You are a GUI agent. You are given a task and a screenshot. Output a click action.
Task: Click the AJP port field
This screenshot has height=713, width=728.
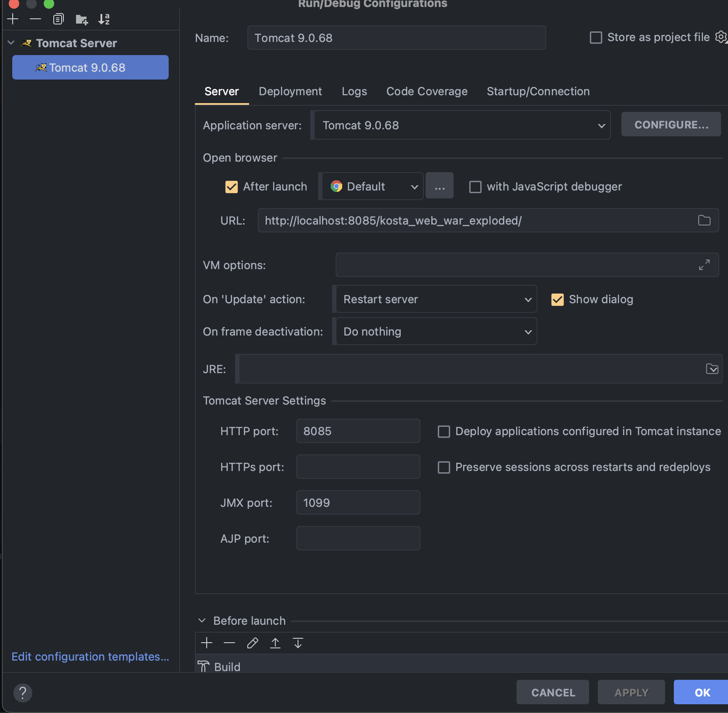pos(358,538)
